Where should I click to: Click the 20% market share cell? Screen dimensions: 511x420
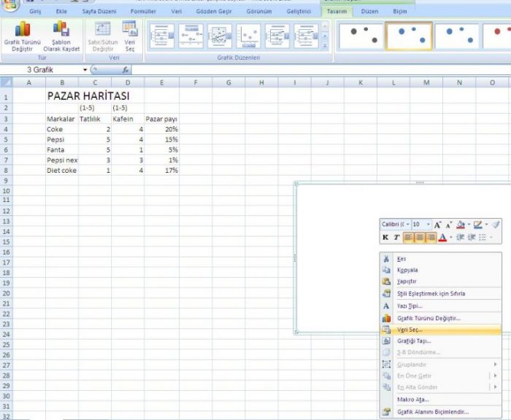(161, 129)
